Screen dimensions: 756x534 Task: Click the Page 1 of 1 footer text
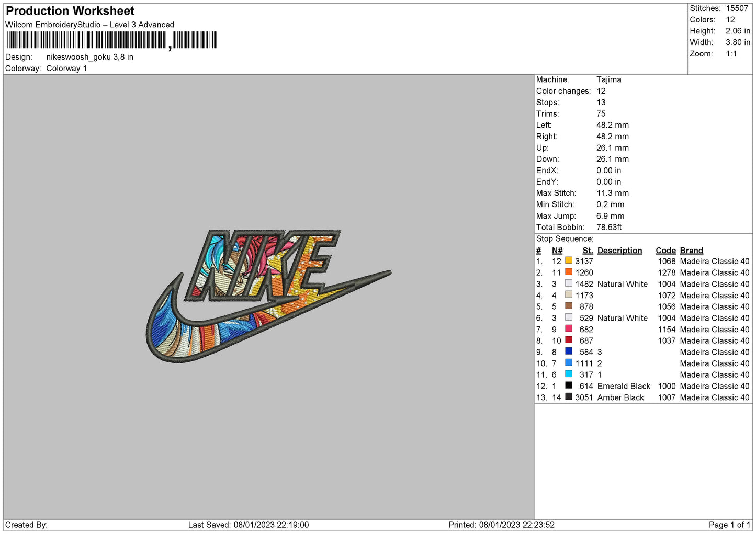click(729, 525)
